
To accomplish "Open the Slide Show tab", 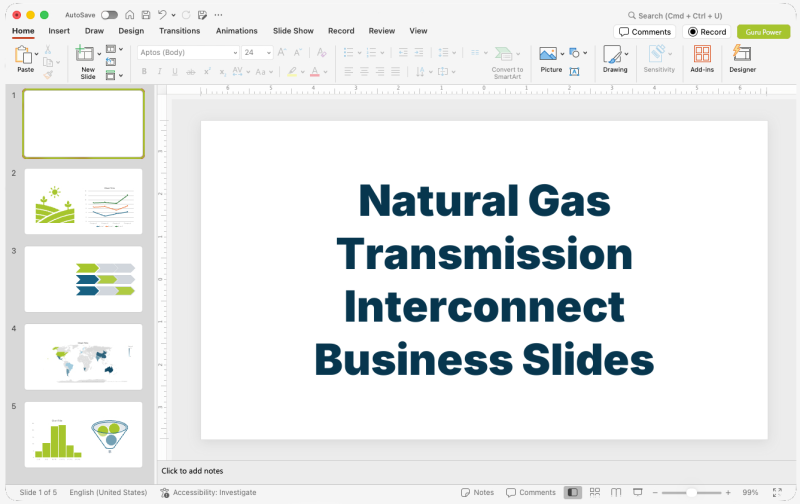I will [x=293, y=31].
